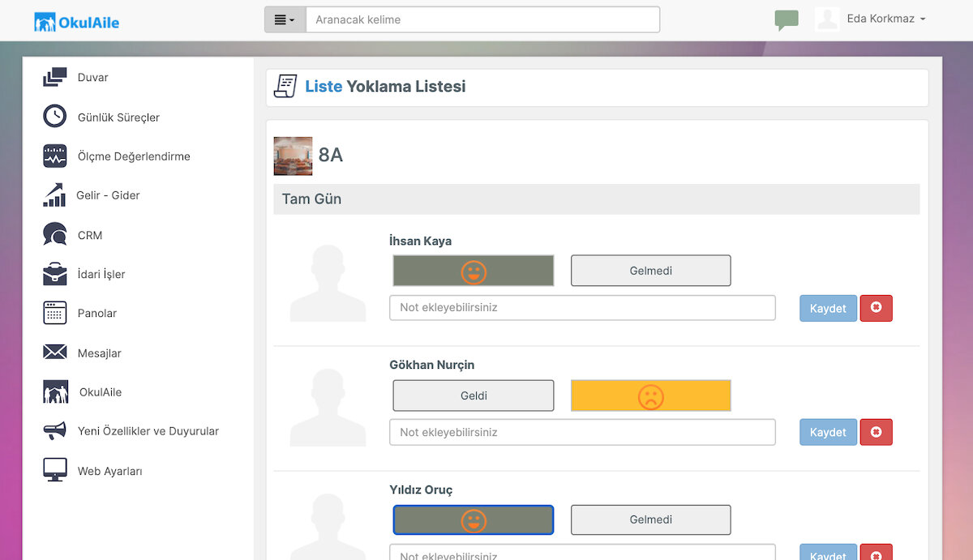This screenshot has height=560, width=973.
Task: Open the CRM chat bubbles icon
Action: click(54, 235)
